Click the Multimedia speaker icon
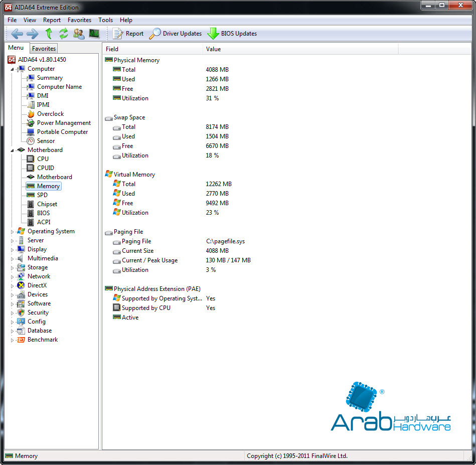476x465 pixels. pyautogui.click(x=21, y=258)
